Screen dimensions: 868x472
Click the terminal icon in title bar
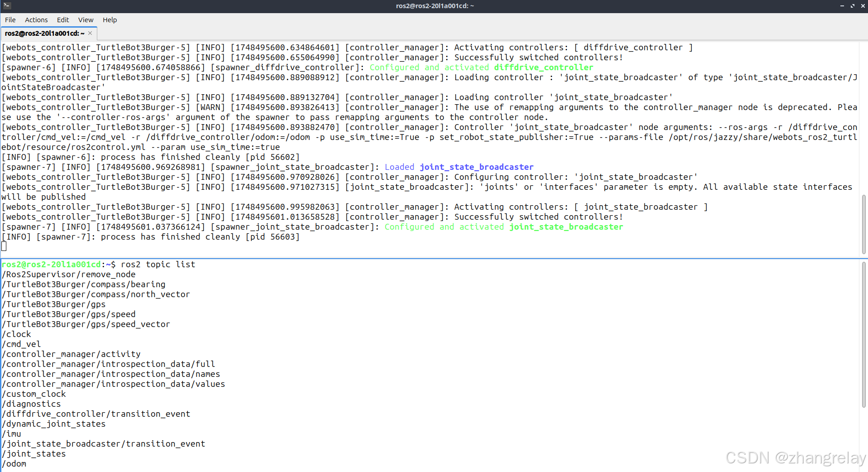[x=6, y=6]
